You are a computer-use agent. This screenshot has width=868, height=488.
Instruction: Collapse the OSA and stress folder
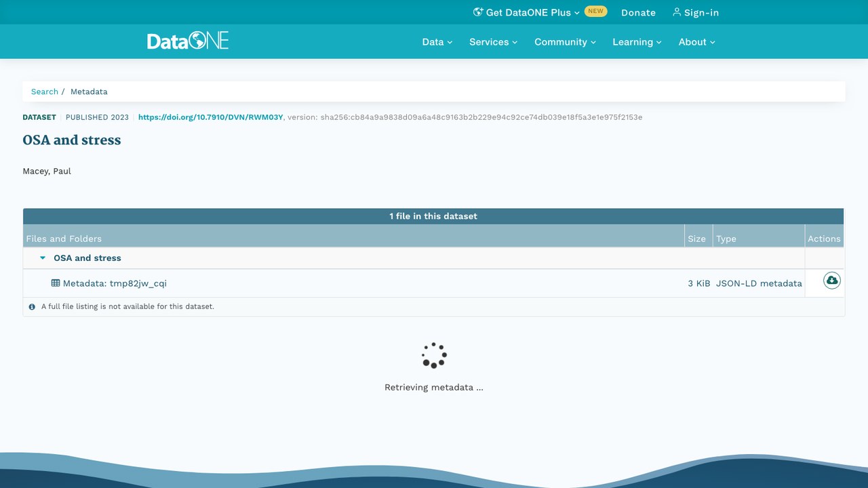click(43, 258)
